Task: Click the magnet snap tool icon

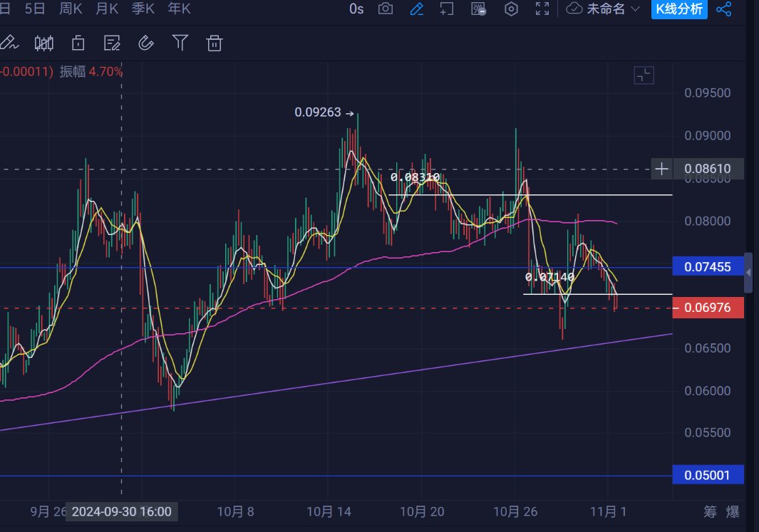Action: click(145, 43)
